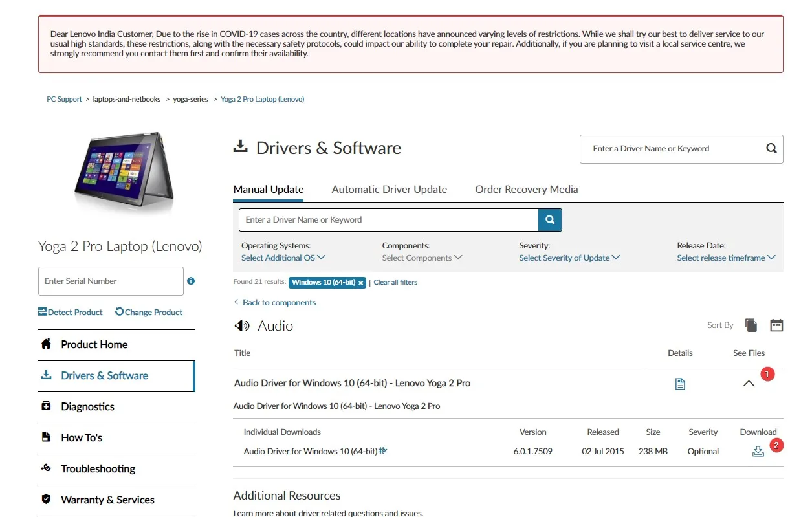Switch to Automatic Driver Update tab
Viewport: 812px width, 517px height.
(390, 190)
